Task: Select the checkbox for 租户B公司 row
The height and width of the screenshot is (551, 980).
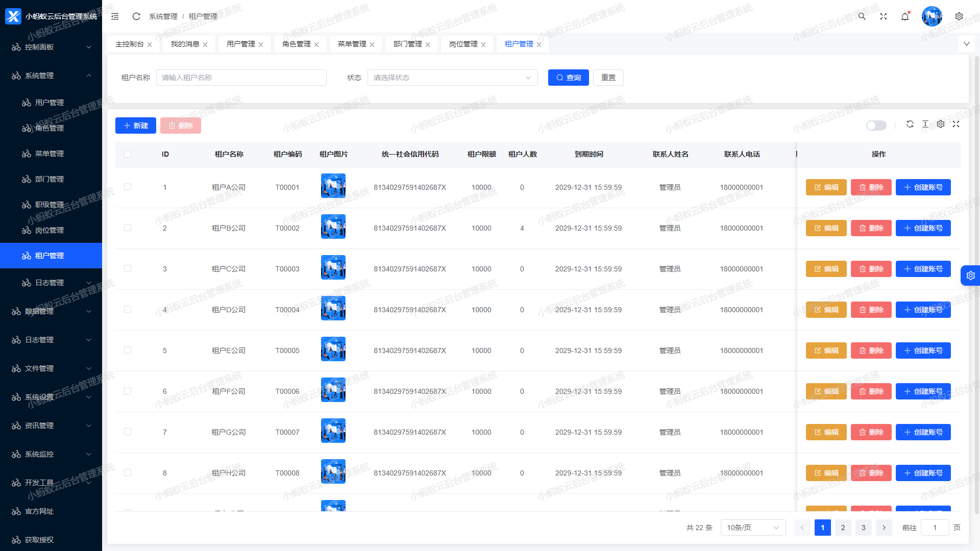Action: 128,228
